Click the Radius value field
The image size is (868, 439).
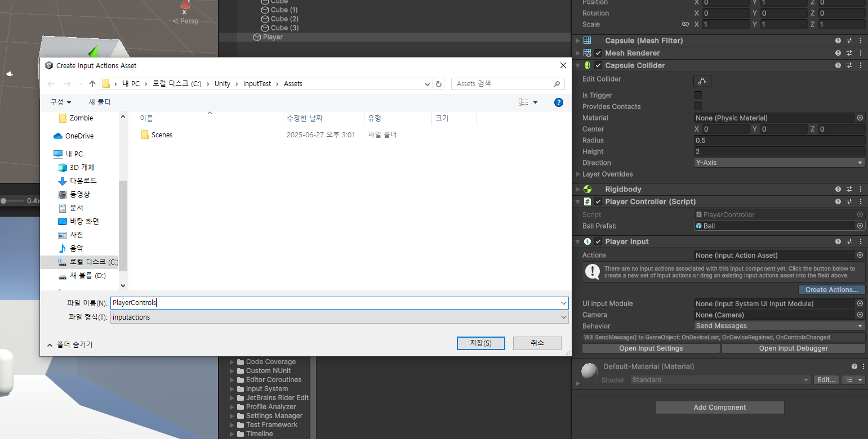(780, 140)
